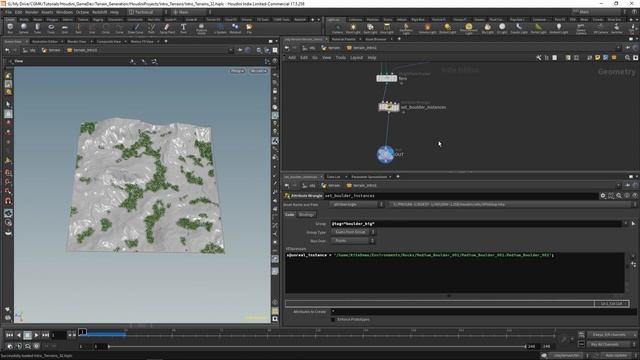Image resolution: width=640 pixels, height=360 pixels.
Task: Open the network editor Layout menu
Action: (356, 58)
